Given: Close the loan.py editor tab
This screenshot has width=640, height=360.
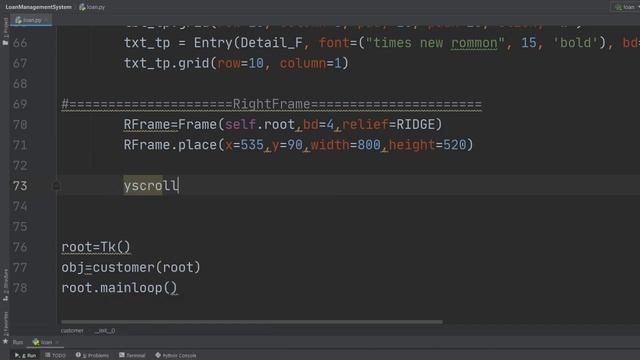Looking at the screenshot, I should (46, 20).
